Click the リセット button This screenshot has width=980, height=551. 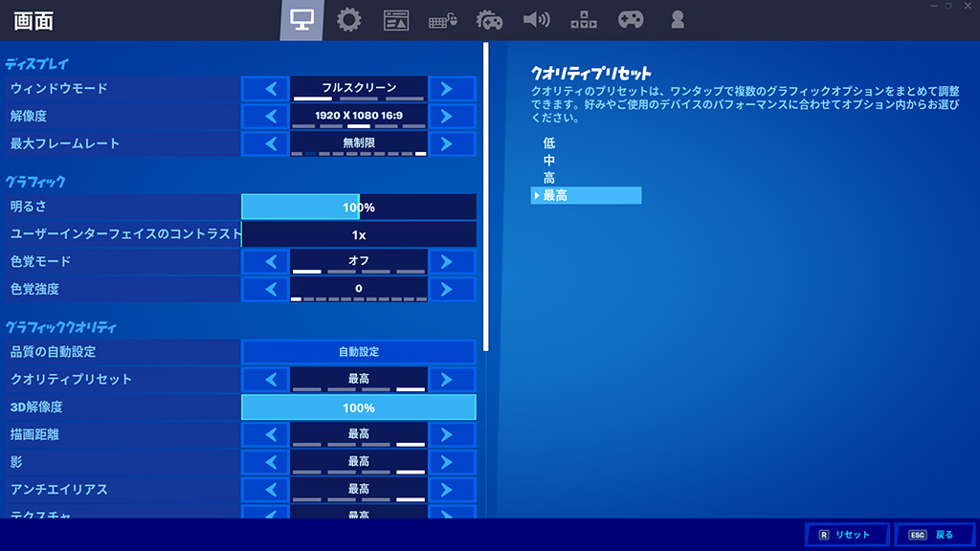847,535
